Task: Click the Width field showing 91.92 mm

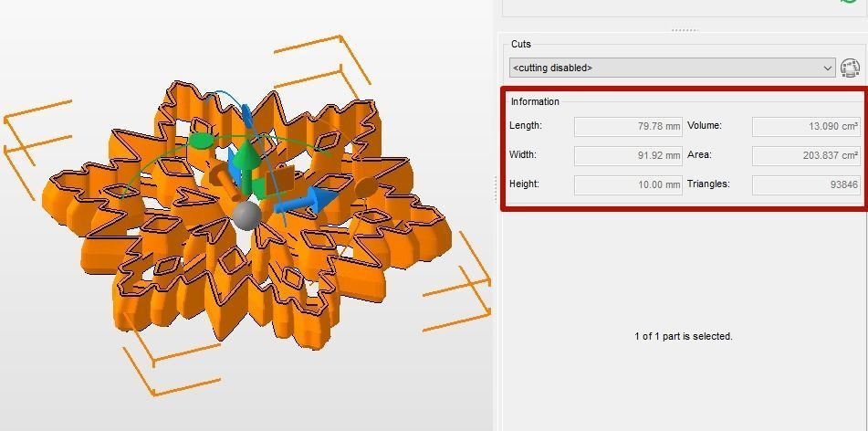Action: click(x=628, y=155)
